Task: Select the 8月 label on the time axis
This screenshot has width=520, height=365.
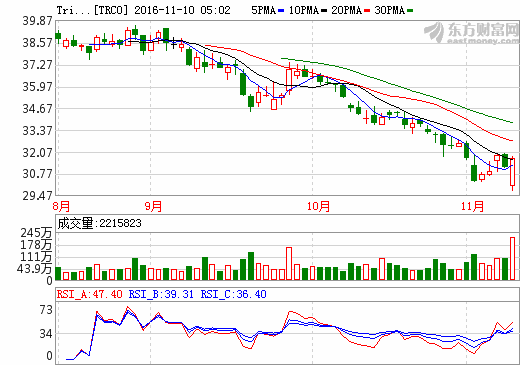Action: (61, 206)
